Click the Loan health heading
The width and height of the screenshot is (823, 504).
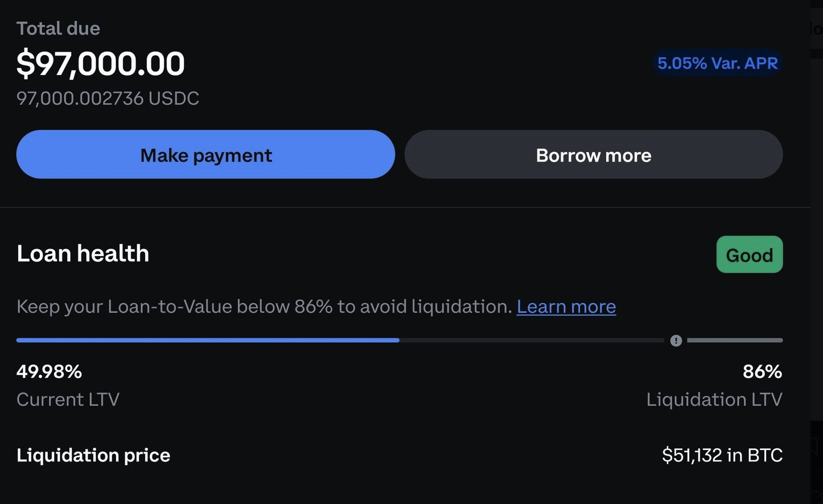(x=83, y=253)
